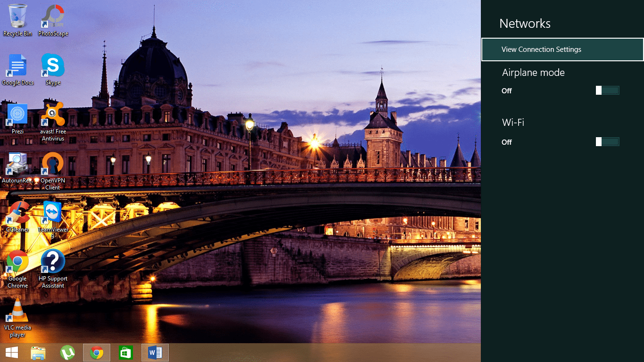Click the uTorrent icon in taskbar
Screen dimensions: 644x362
pyautogui.click(x=68, y=353)
